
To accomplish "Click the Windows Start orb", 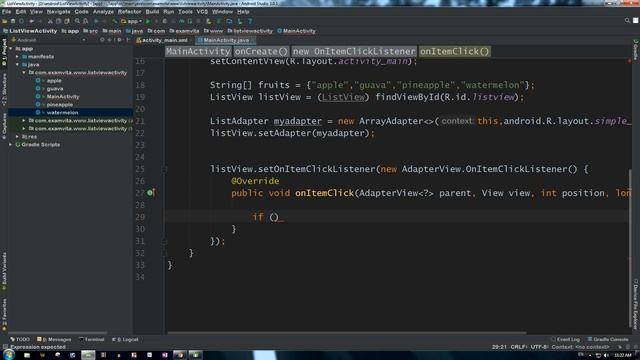I will tap(9, 355).
